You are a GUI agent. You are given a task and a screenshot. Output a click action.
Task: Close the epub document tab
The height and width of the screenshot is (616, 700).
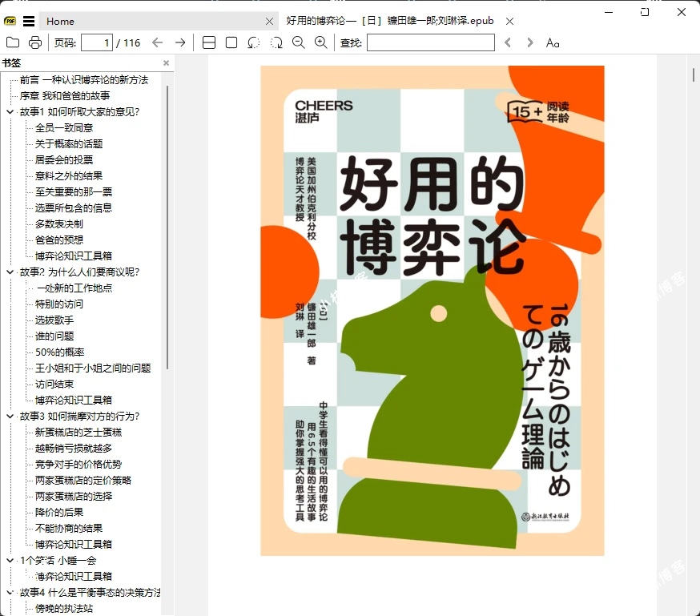pos(510,21)
